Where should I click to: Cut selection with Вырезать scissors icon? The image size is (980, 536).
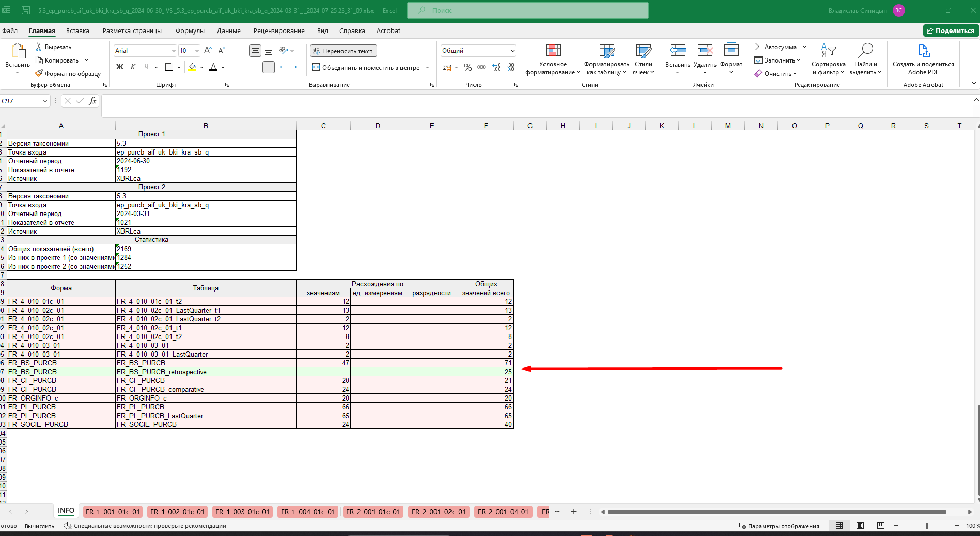tap(39, 47)
